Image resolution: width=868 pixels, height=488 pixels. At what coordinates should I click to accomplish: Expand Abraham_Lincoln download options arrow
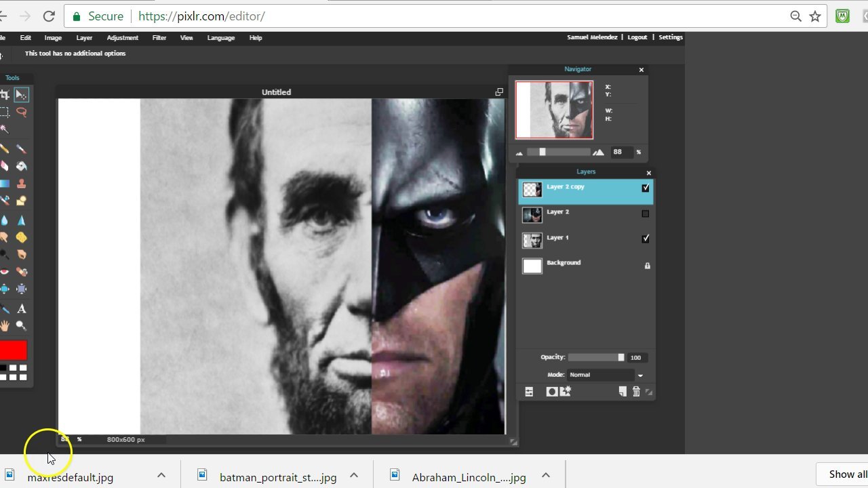pyautogui.click(x=546, y=475)
